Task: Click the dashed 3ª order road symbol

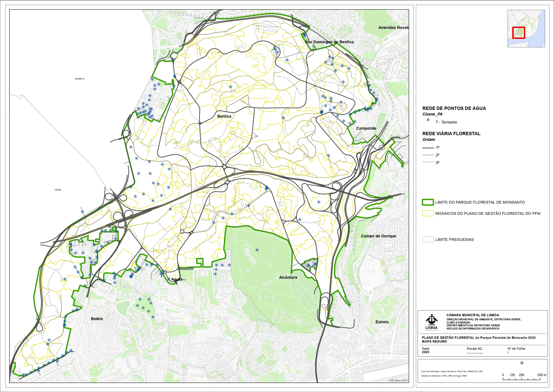Action: click(428, 162)
